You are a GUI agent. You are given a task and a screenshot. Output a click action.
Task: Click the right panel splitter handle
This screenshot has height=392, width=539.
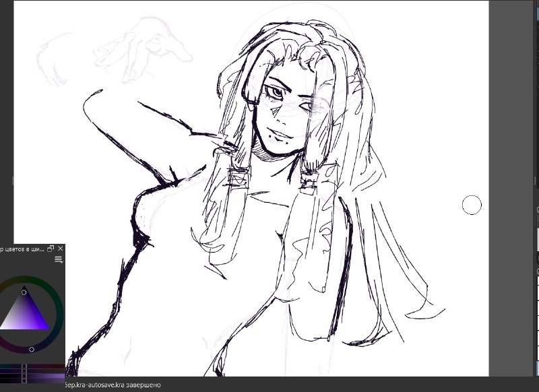pos(536,181)
